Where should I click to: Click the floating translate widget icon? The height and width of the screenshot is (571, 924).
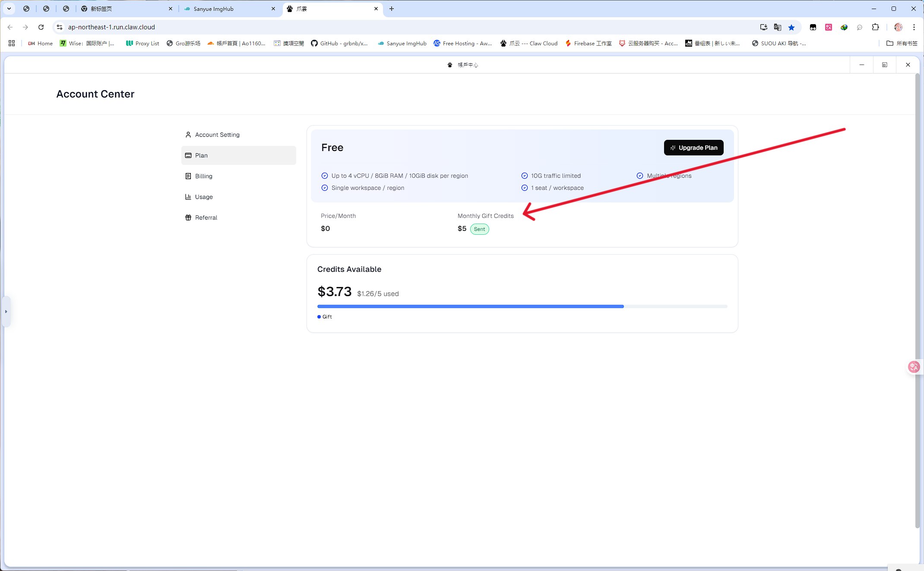(914, 367)
